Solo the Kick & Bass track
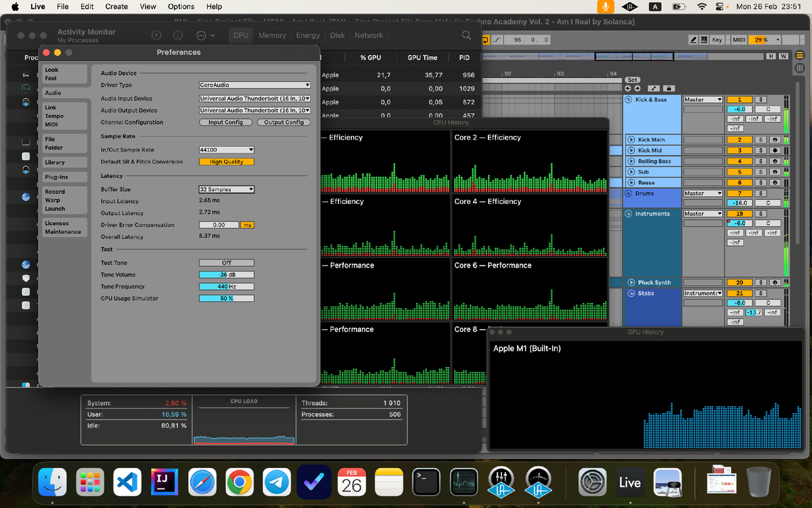This screenshot has height=508, width=812. 763,99
